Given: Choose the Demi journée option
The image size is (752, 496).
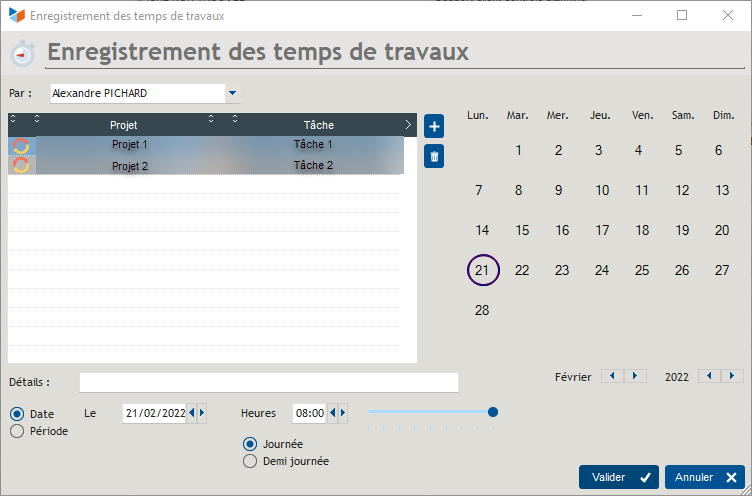Looking at the screenshot, I should click(250, 461).
